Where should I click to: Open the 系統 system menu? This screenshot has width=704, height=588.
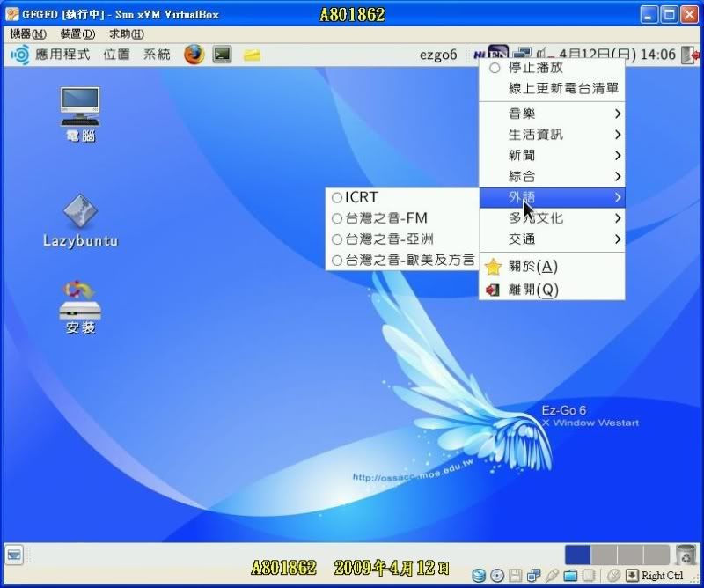click(x=157, y=55)
